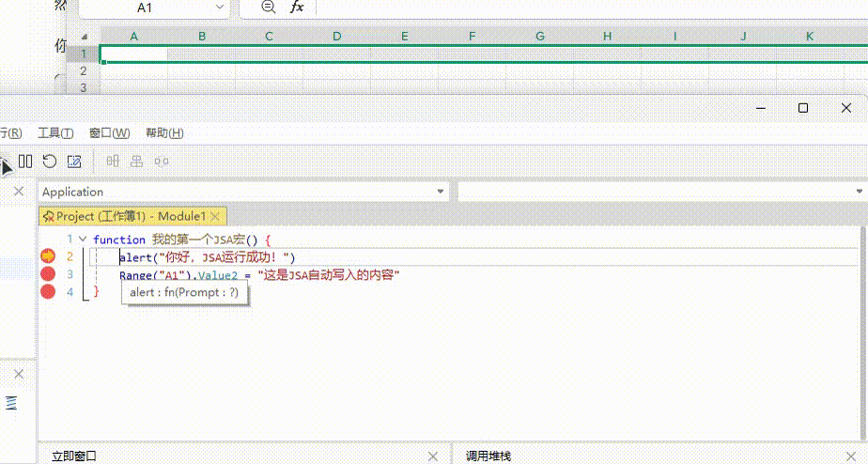Select column B header

(x=201, y=36)
